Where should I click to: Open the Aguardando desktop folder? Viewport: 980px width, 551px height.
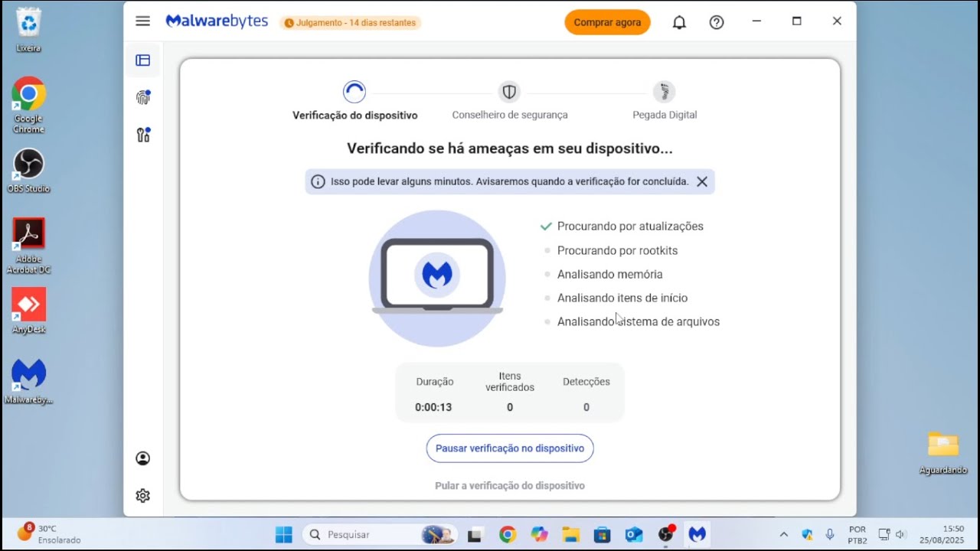[943, 452]
